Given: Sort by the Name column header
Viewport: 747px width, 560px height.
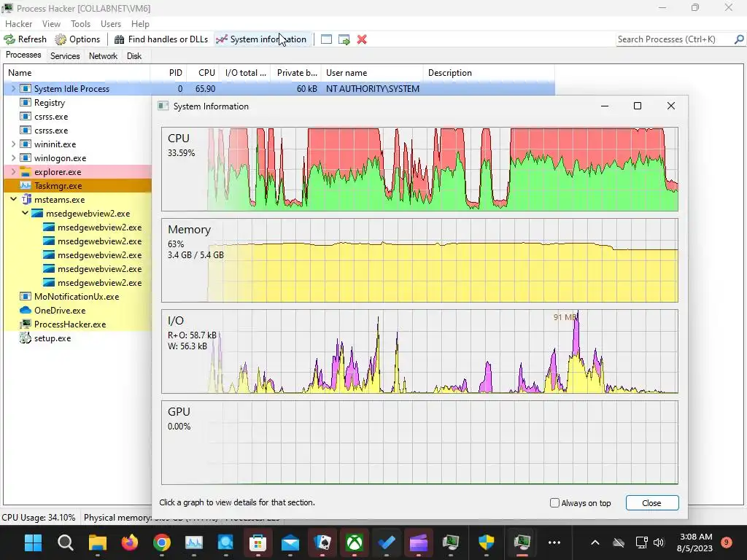Looking at the screenshot, I should [77, 73].
